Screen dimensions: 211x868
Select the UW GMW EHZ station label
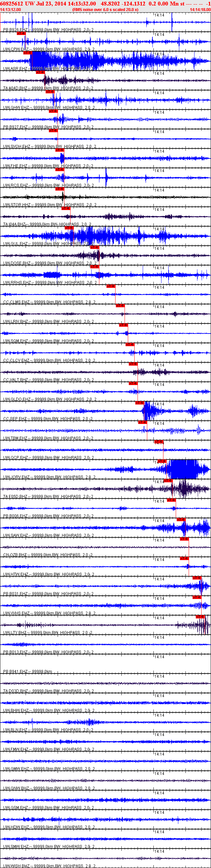coord(49,769)
